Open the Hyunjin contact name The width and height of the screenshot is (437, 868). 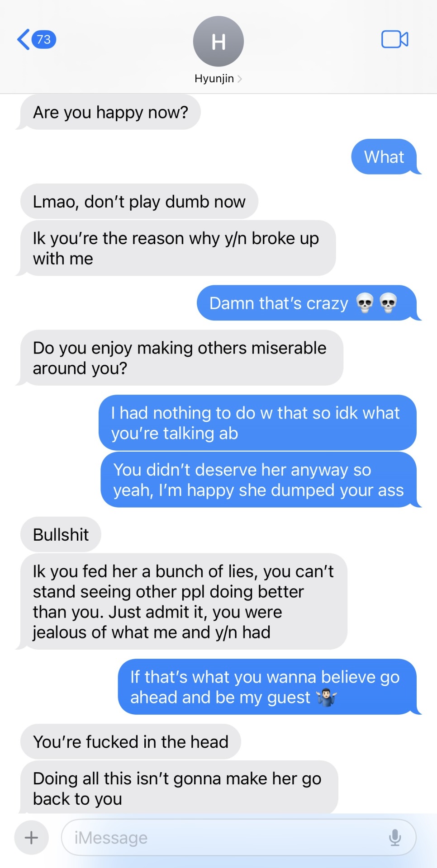[x=214, y=79]
